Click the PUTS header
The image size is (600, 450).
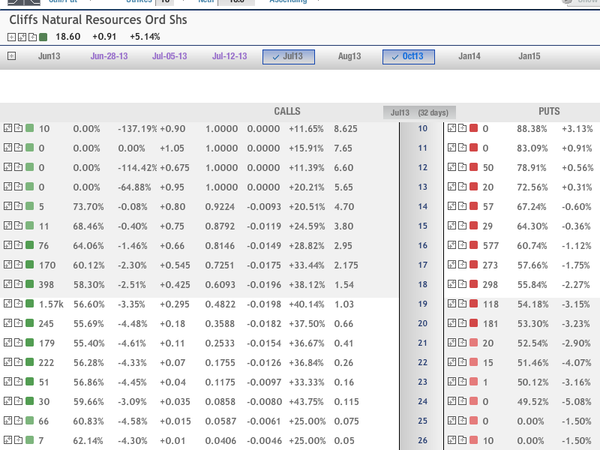pyautogui.click(x=549, y=111)
